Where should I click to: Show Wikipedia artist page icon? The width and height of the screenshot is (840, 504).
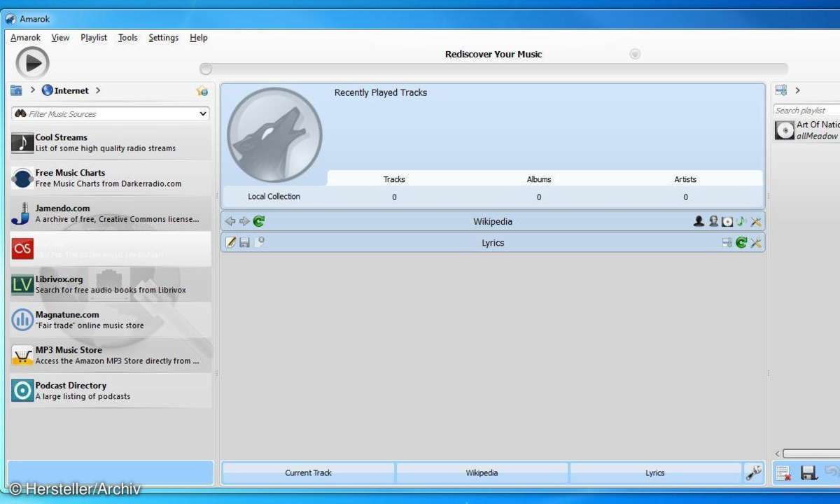699,221
